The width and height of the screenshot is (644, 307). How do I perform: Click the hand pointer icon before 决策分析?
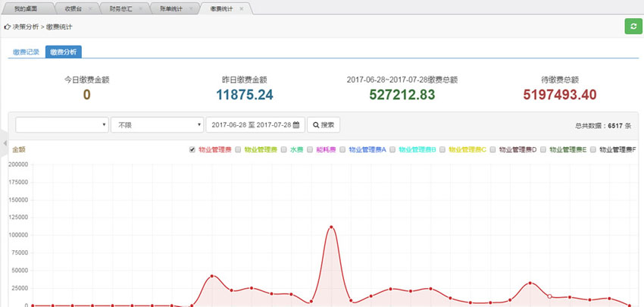[7, 27]
